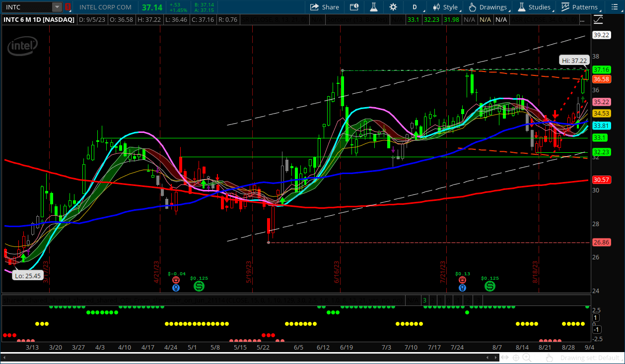Click the 39.22 price axis label
The height and width of the screenshot is (364, 625).
click(601, 35)
